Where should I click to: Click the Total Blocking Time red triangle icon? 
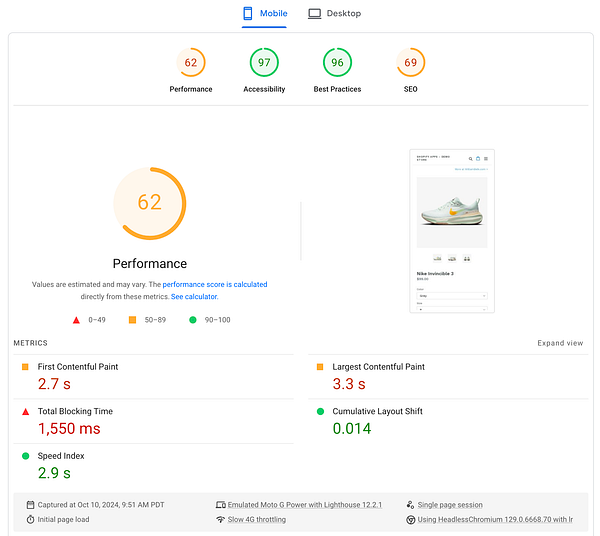(25, 411)
